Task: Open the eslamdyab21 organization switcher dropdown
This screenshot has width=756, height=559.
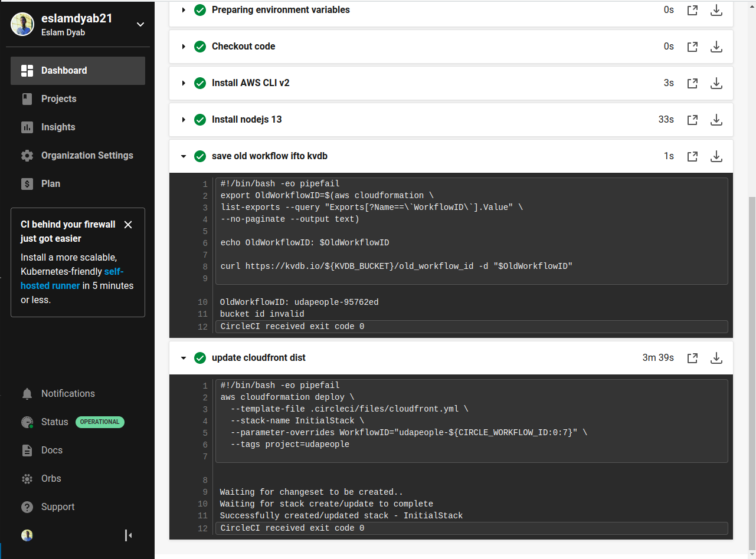Action: point(140,24)
